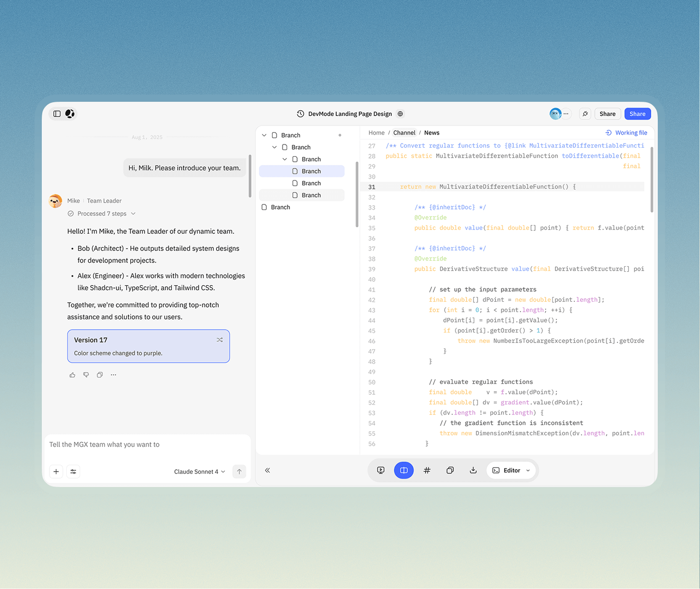Screen dimensions: 700x589
Task: Click line number 56 in the gutter
Action: pyautogui.click(x=372, y=444)
